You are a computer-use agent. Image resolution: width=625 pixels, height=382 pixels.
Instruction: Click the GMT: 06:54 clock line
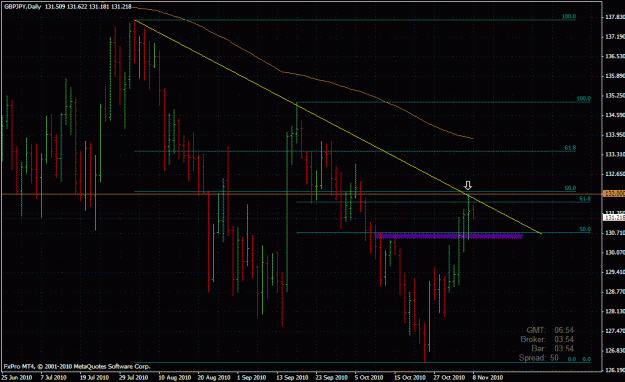pos(550,330)
